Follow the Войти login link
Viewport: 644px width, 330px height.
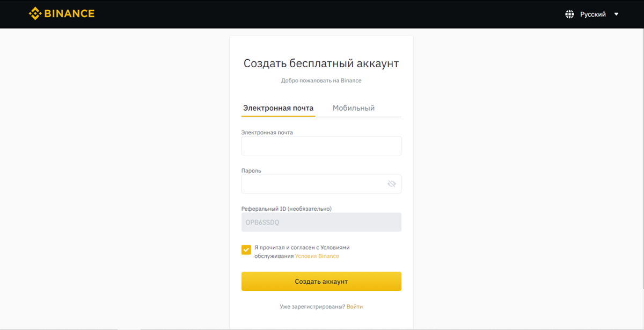click(x=355, y=306)
